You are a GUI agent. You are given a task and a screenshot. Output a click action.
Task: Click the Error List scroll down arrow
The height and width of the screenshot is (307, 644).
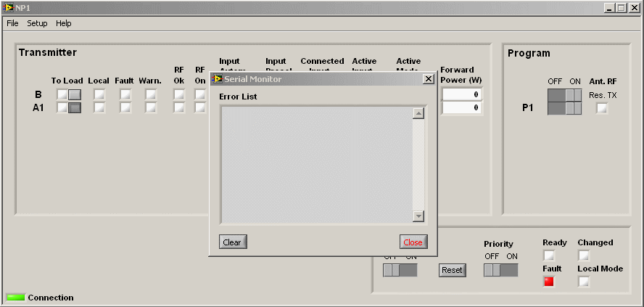(418, 216)
